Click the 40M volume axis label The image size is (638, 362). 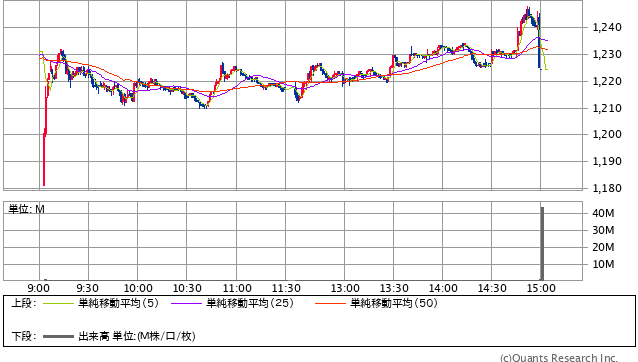point(603,213)
